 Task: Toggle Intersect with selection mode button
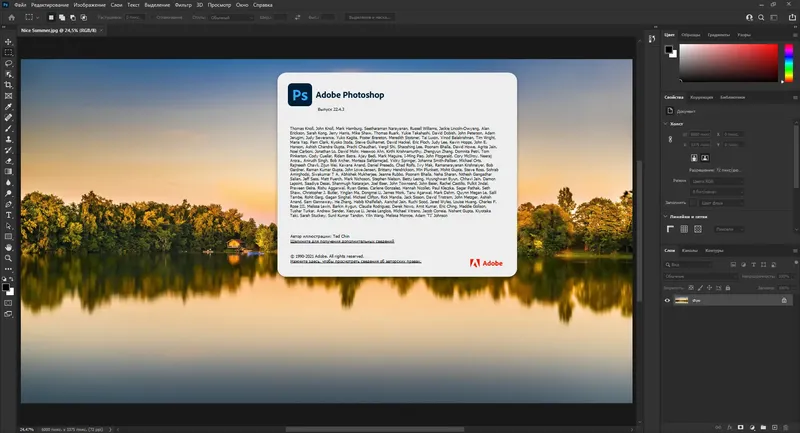coord(84,17)
